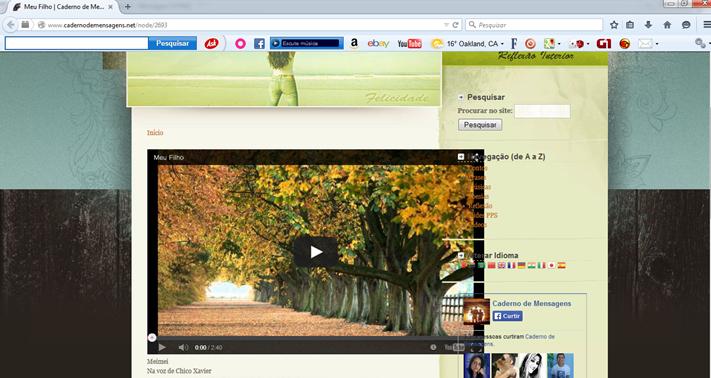Viewport: 711px width, 378px height.
Task: Open the chat bubble toolbar icon
Action: tap(686, 25)
